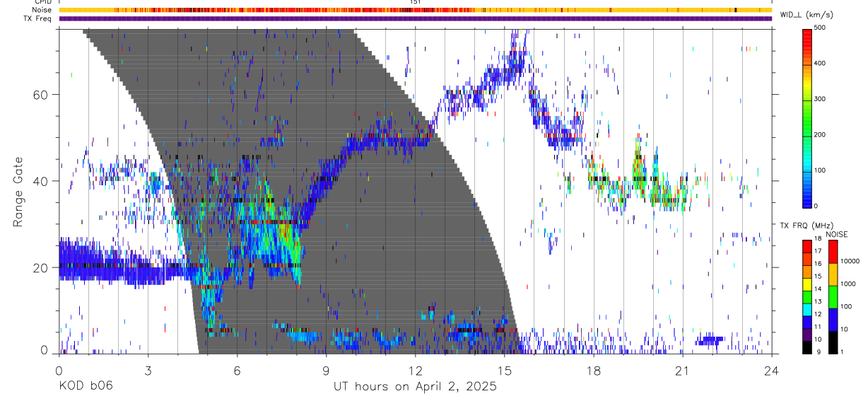The image size is (868, 401).
Task: Click the '40' tick on the Range Gate axis
Action: (39, 181)
